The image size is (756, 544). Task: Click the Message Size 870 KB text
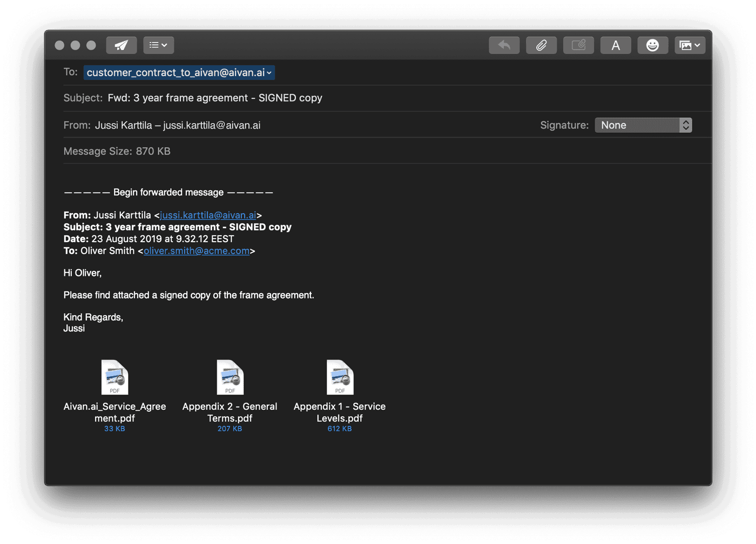117,151
